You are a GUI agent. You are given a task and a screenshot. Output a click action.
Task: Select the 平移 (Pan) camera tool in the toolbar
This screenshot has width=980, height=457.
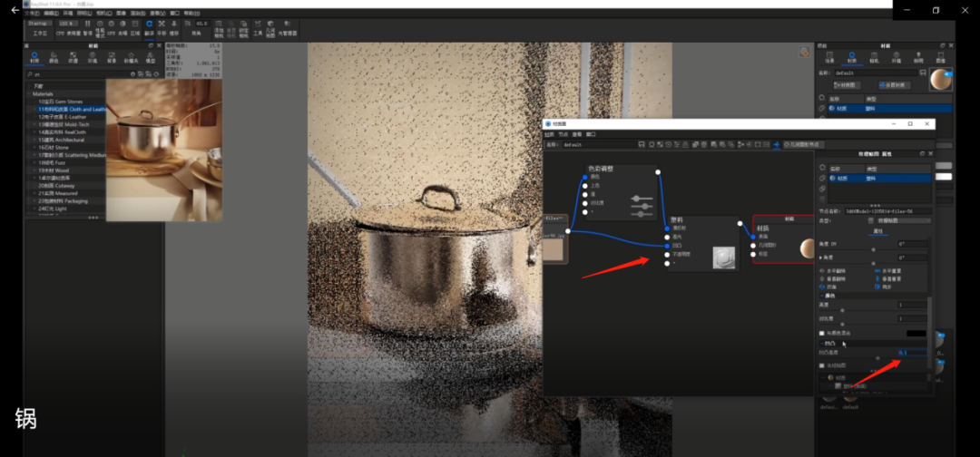coord(162,27)
